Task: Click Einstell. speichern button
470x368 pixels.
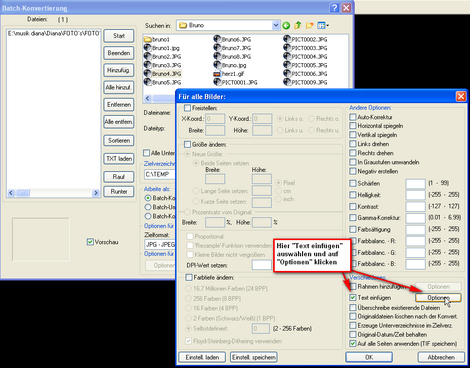Action: pyautogui.click(x=254, y=357)
